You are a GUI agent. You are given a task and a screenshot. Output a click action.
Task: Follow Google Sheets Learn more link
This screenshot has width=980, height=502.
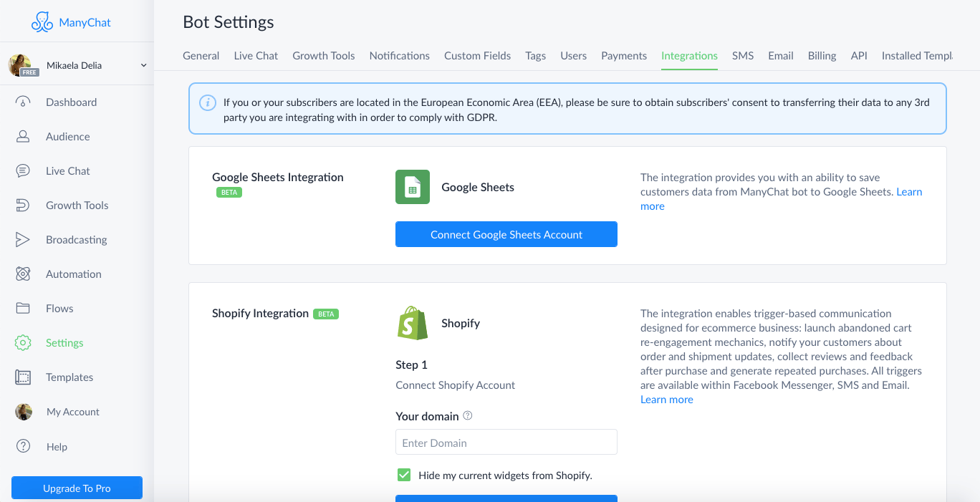click(910, 191)
